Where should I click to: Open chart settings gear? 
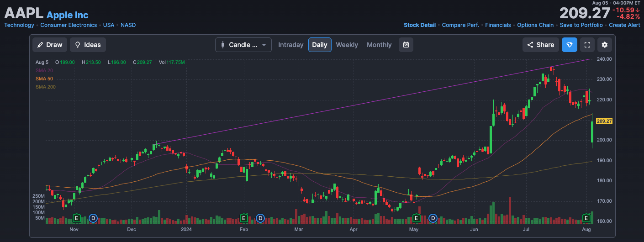tap(605, 45)
